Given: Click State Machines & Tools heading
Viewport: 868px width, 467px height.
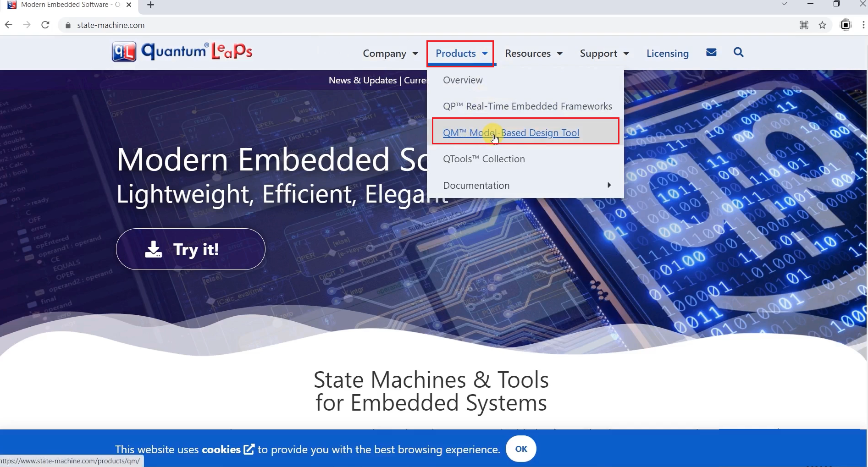Looking at the screenshot, I should coord(431,391).
